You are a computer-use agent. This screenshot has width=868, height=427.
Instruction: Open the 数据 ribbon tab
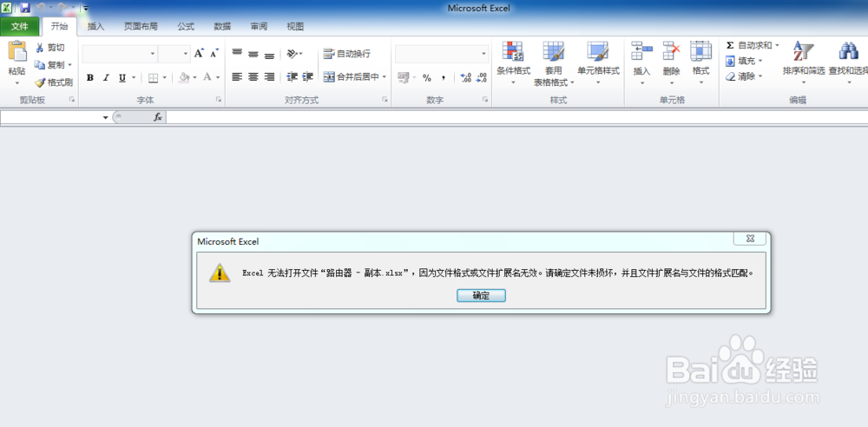(x=222, y=26)
